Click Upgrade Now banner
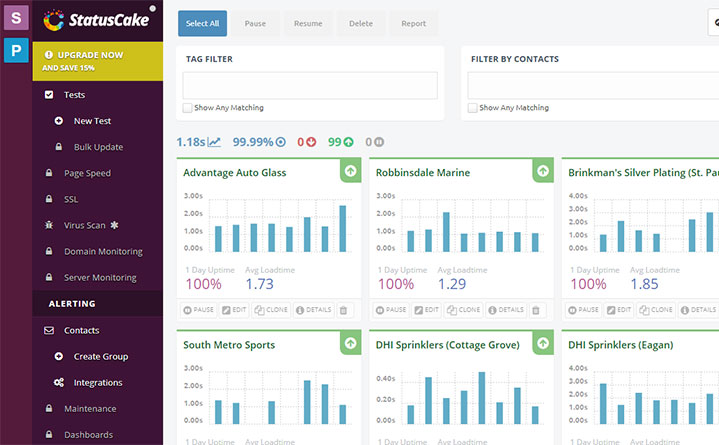The height and width of the screenshot is (445, 719). click(97, 60)
